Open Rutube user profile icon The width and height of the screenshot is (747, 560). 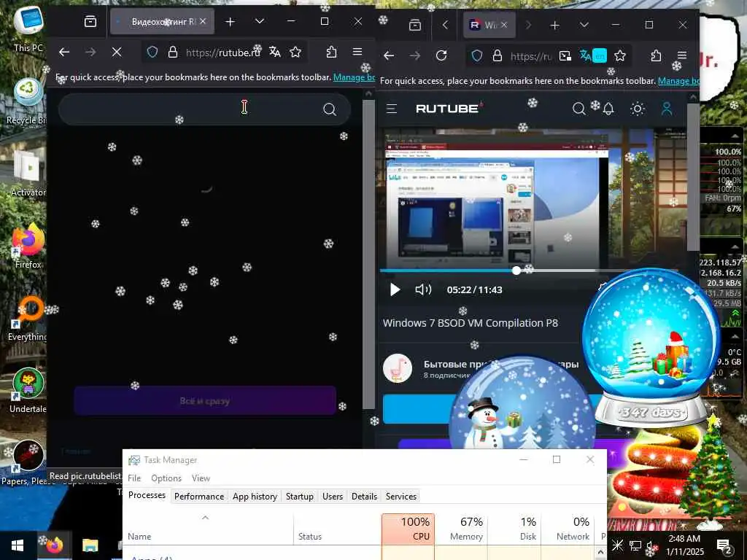tap(667, 109)
